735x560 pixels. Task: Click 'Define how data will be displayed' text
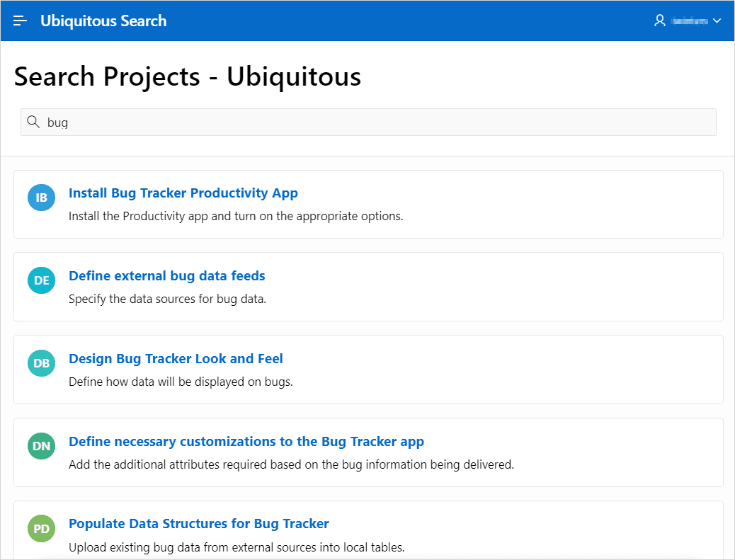click(x=181, y=382)
